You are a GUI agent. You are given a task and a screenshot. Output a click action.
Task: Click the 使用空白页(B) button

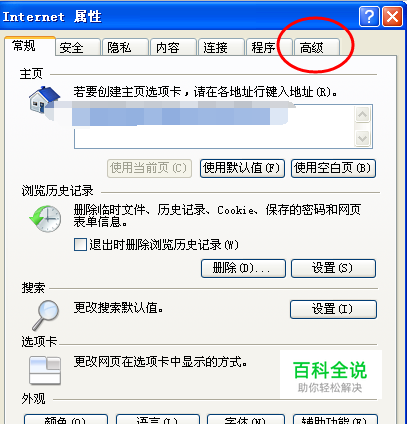[x=333, y=168]
